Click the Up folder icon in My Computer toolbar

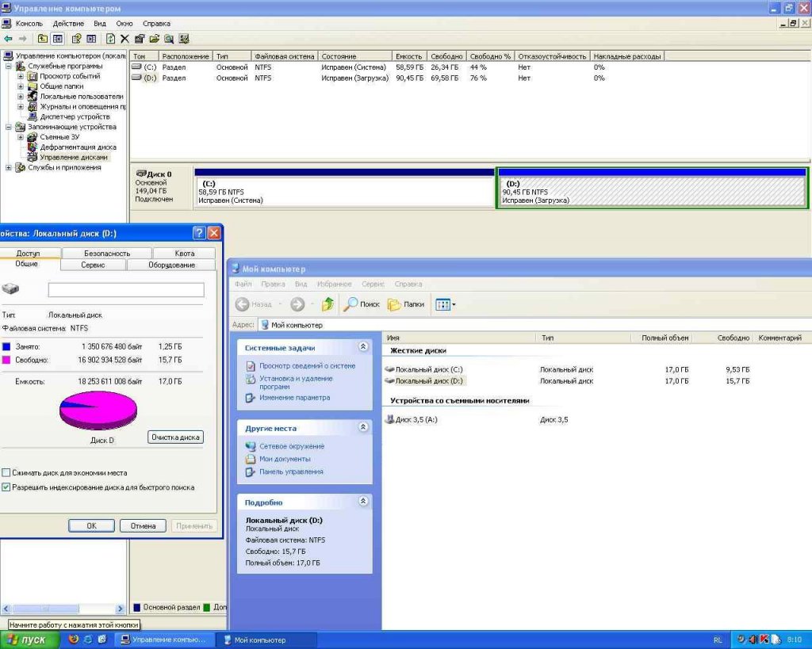click(327, 304)
